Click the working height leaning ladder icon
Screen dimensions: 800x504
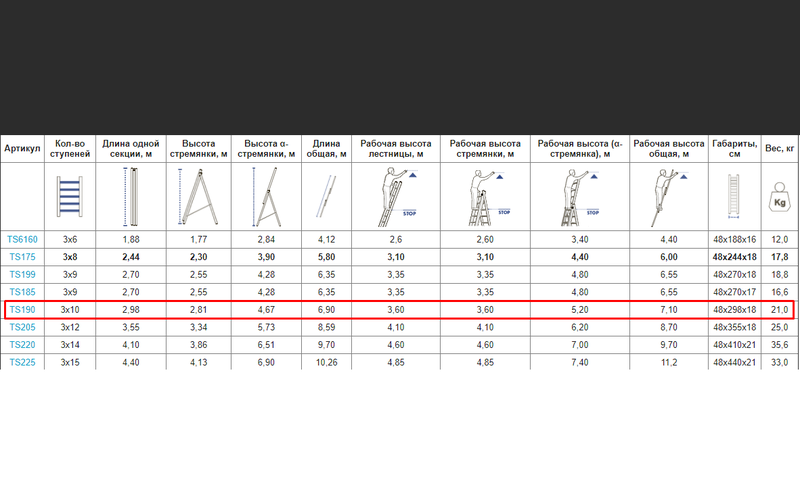(396, 197)
